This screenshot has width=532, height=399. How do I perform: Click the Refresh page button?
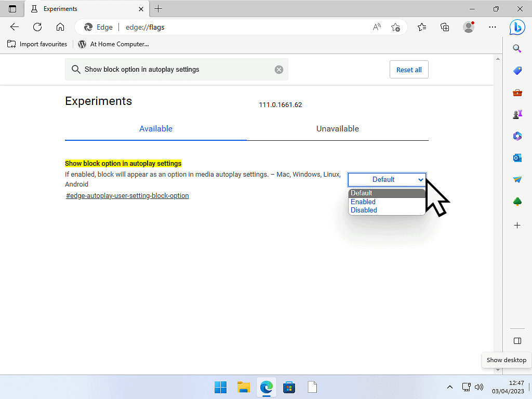point(37,27)
